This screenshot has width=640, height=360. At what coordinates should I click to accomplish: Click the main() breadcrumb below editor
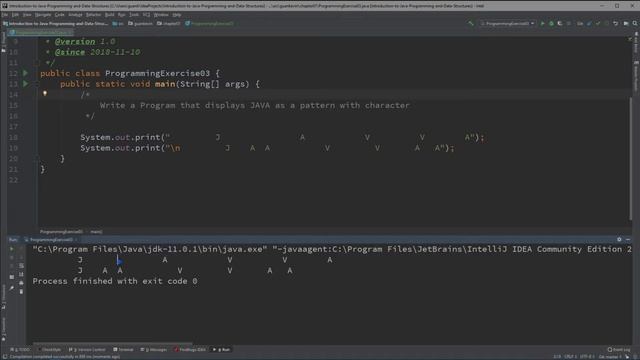click(96, 232)
